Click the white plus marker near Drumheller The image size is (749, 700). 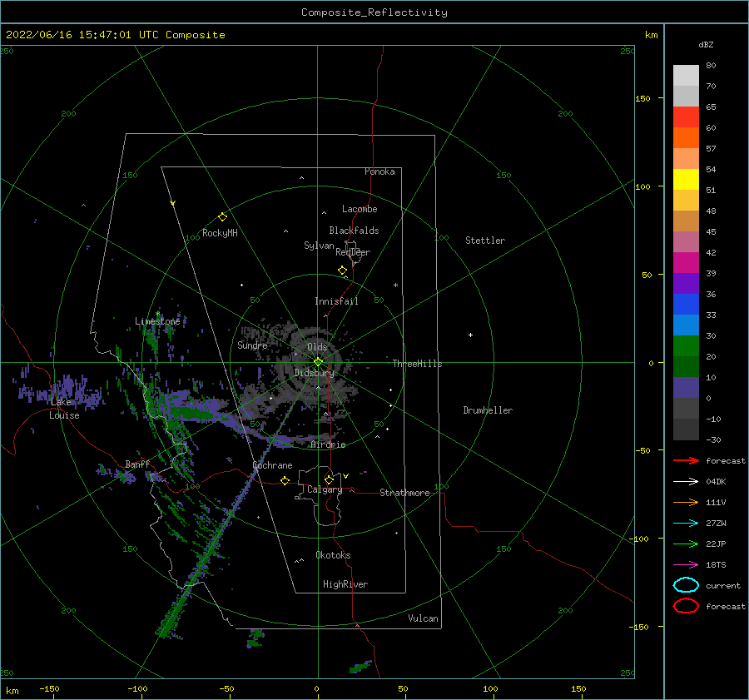(470, 335)
